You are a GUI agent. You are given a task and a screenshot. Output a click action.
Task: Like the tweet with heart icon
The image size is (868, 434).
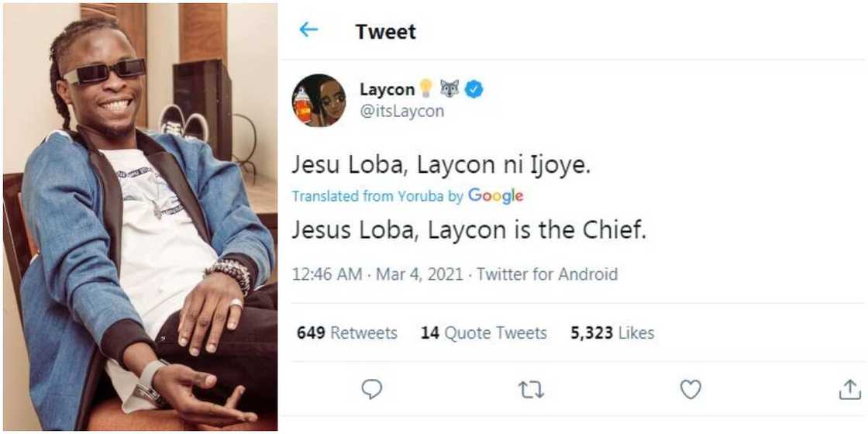pyautogui.click(x=690, y=390)
